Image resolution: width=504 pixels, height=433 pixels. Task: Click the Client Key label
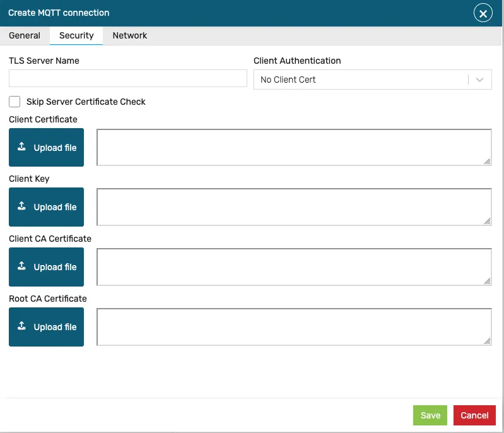[29, 179]
